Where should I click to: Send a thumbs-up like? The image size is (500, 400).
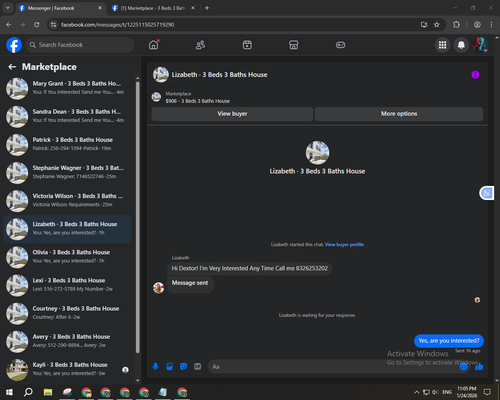tap(479, 367)
